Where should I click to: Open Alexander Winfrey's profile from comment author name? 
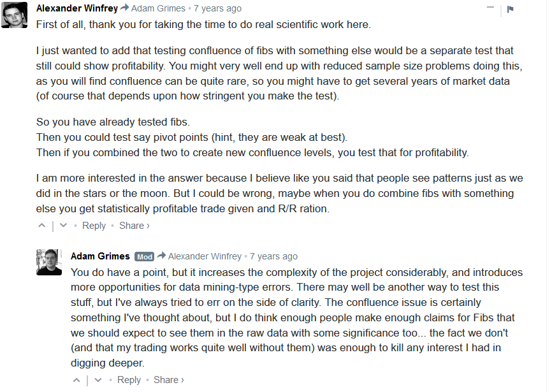click(76, 9)
